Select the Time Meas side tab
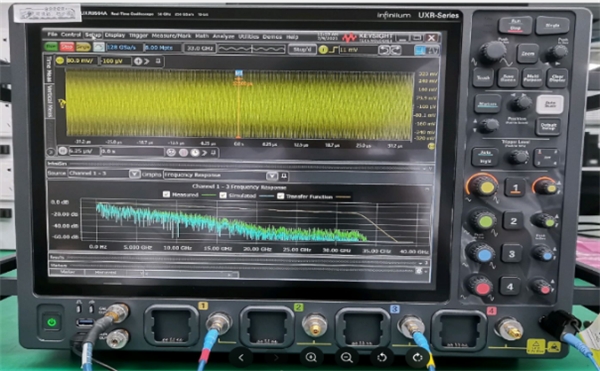Viewport: 600px width, 371px height. 49,68
